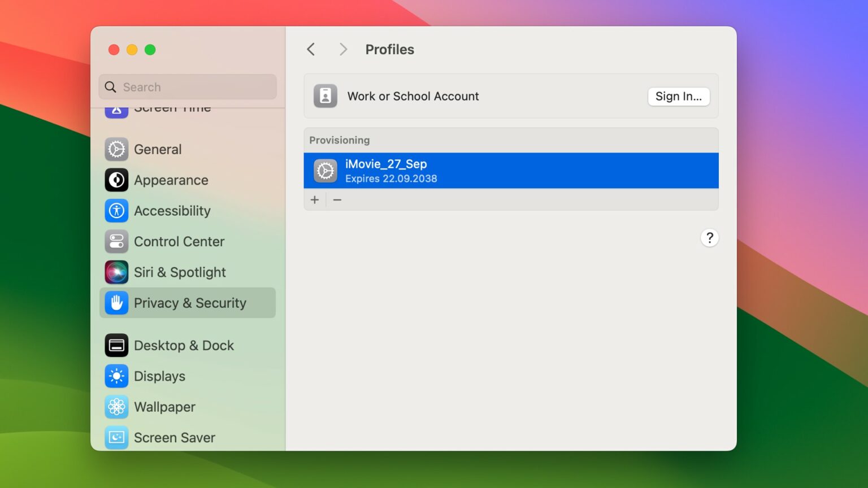Screen dimensions: 868x488
Task: Click the Work or School Account label
Action: [413, 96]
